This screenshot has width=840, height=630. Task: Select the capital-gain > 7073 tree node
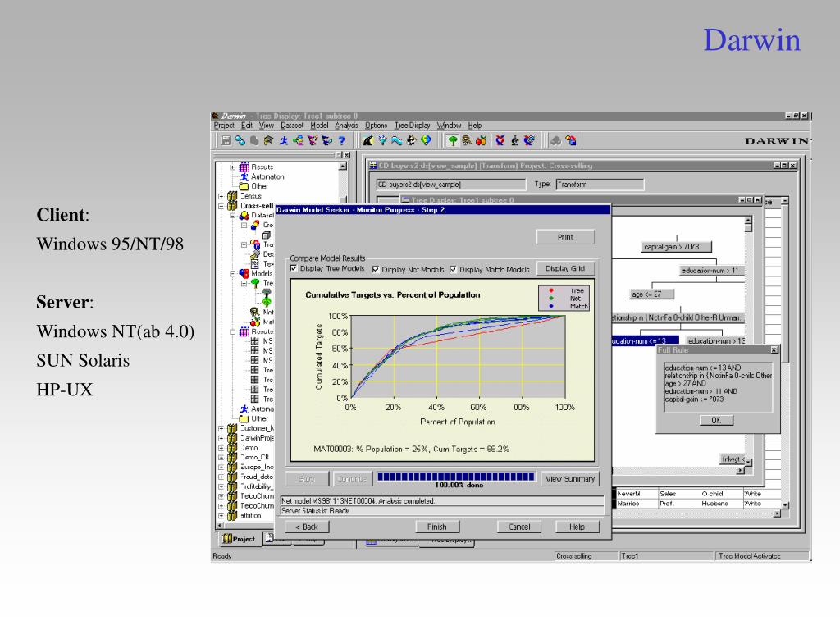(x=677, y=247)
